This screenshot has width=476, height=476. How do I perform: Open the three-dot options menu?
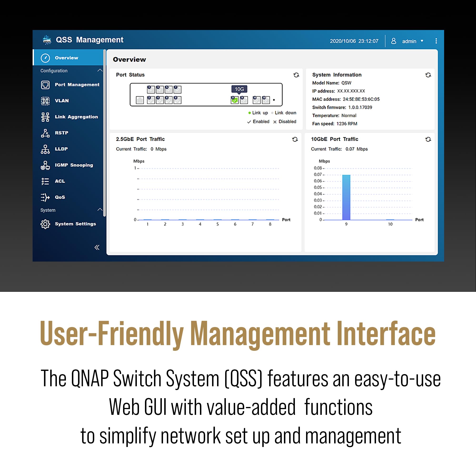coord(436,41)
